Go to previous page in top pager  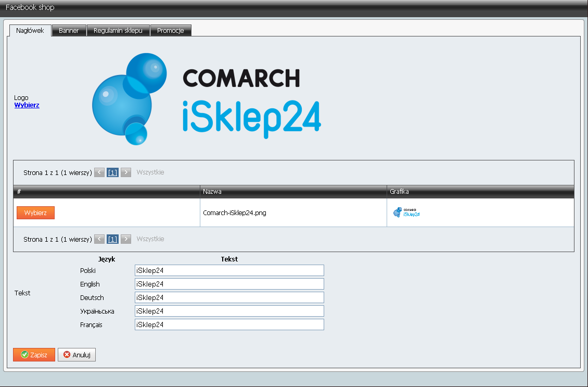click(99, 172)
